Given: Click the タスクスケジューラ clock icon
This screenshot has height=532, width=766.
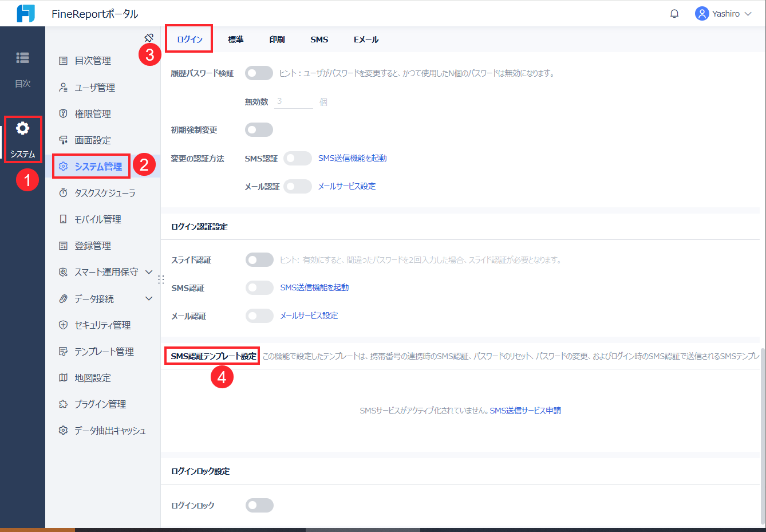Looking at the screenshot, I should pos(64,193).
